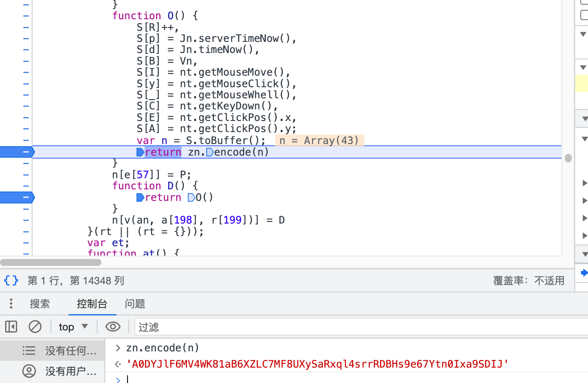This screenshot has height=383, width=588.
Task: Select the 控制台 drawer tab
Action: [92, 303]
